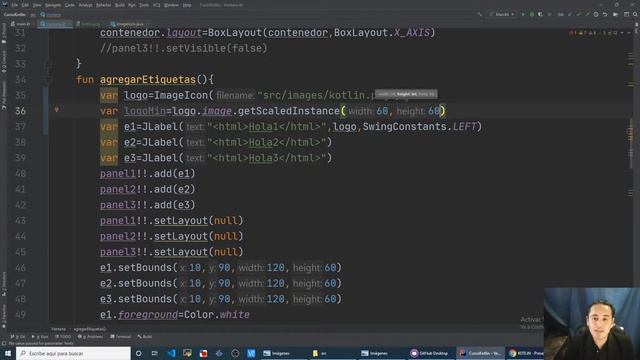Open the Refactor menu
This screenshot has height=360, width=640.
[x=103, y=5]
